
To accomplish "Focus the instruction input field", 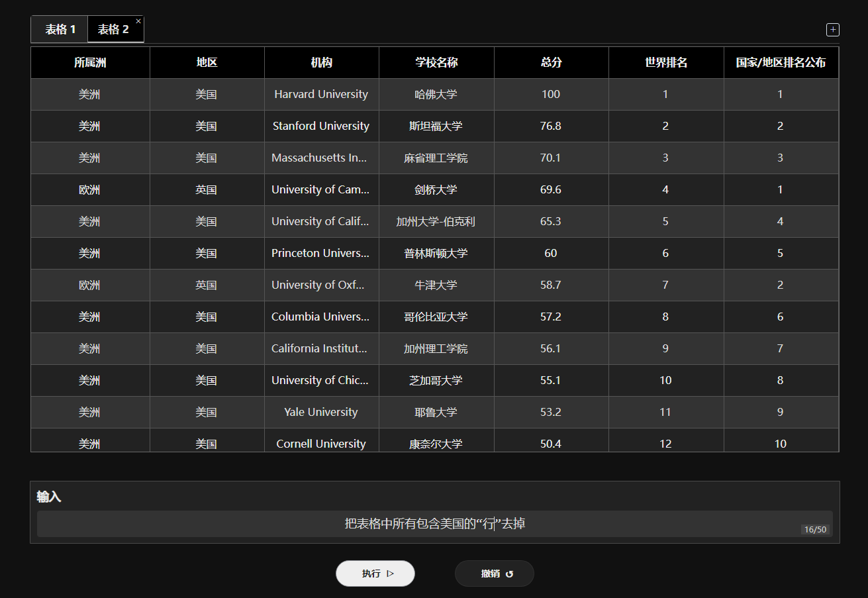I will (x=435, y=524).
